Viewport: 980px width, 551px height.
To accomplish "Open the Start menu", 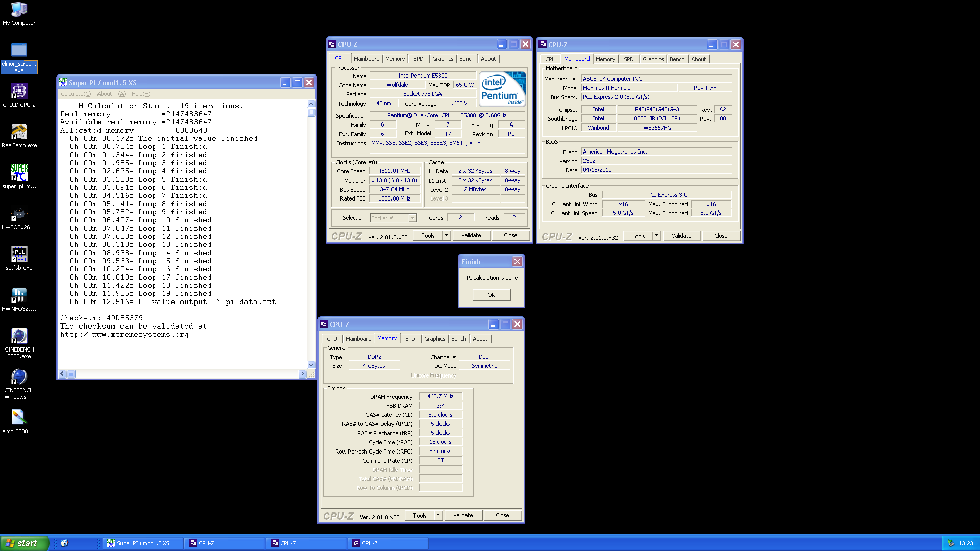I will point(24,543).
